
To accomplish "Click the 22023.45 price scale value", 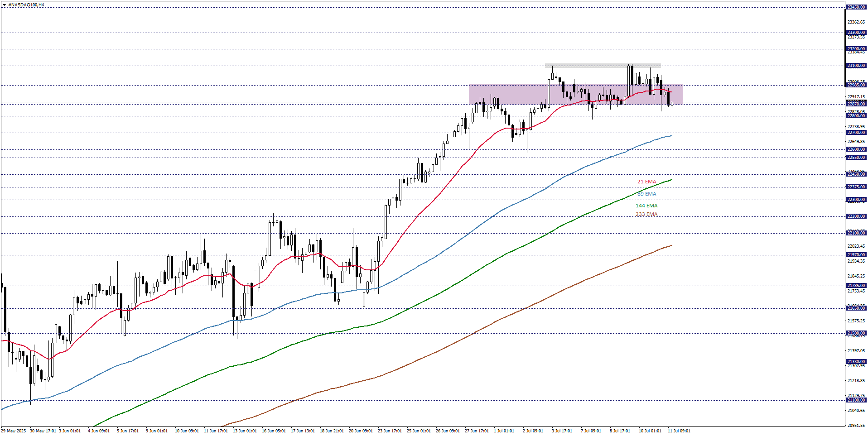I will coord(856,246).
